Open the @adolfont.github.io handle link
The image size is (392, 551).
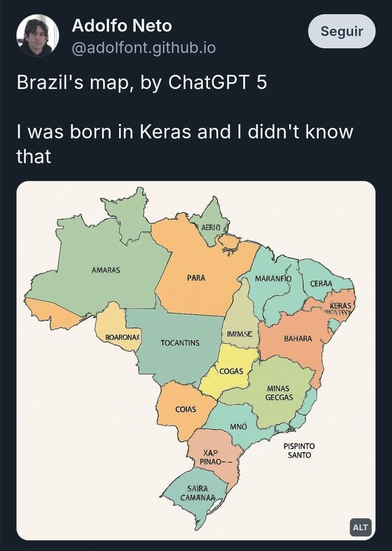point(144,48)
